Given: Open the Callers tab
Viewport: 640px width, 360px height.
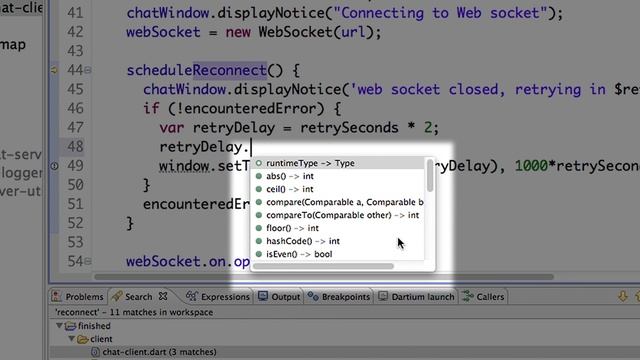Looking at the screenshot, I should [x=483, y=297].
